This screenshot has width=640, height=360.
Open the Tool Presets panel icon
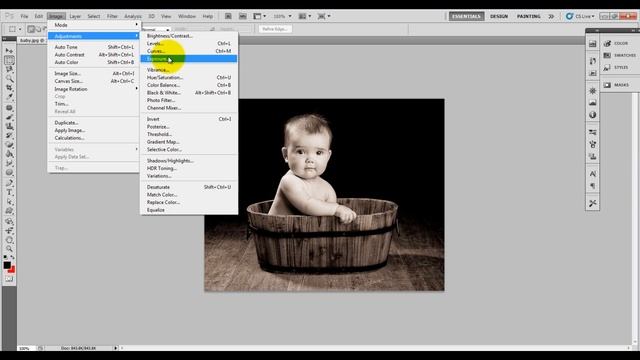(592, 203)
